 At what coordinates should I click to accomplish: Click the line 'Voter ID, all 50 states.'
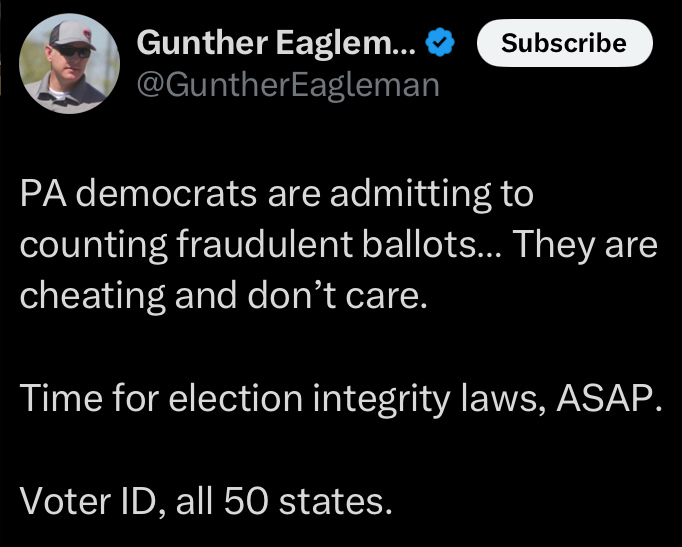[x=205, y=499]
